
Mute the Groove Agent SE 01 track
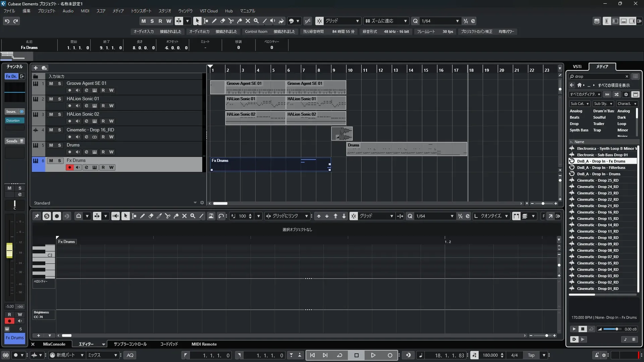[x=51, y=83]
